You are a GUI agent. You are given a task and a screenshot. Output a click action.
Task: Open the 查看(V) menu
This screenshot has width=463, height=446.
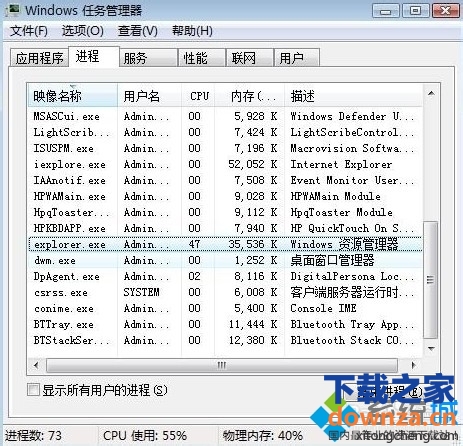click(138, 31)
